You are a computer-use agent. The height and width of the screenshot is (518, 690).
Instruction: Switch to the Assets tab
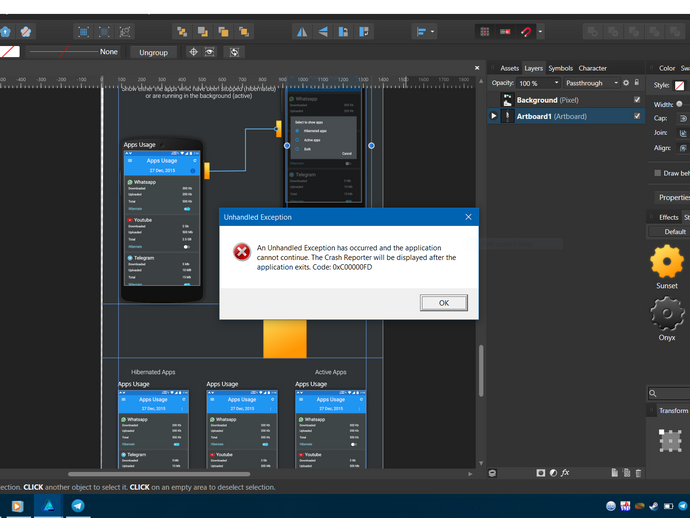(509, 68)
